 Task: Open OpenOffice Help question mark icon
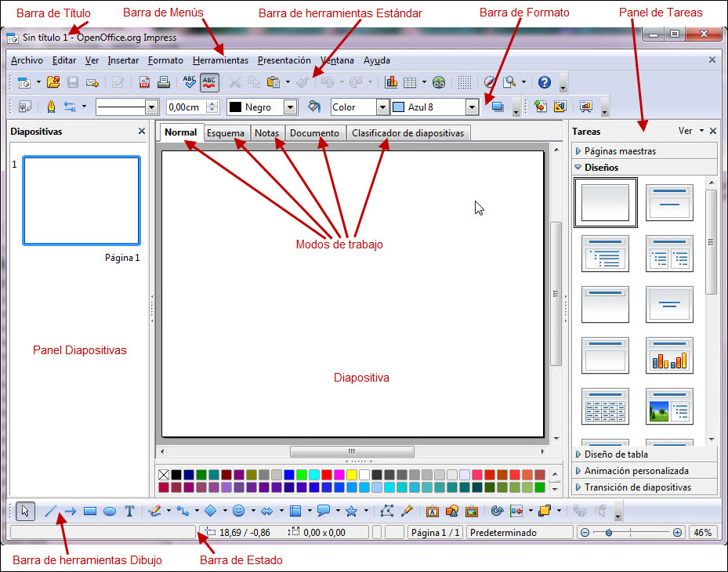click(544, 82)
